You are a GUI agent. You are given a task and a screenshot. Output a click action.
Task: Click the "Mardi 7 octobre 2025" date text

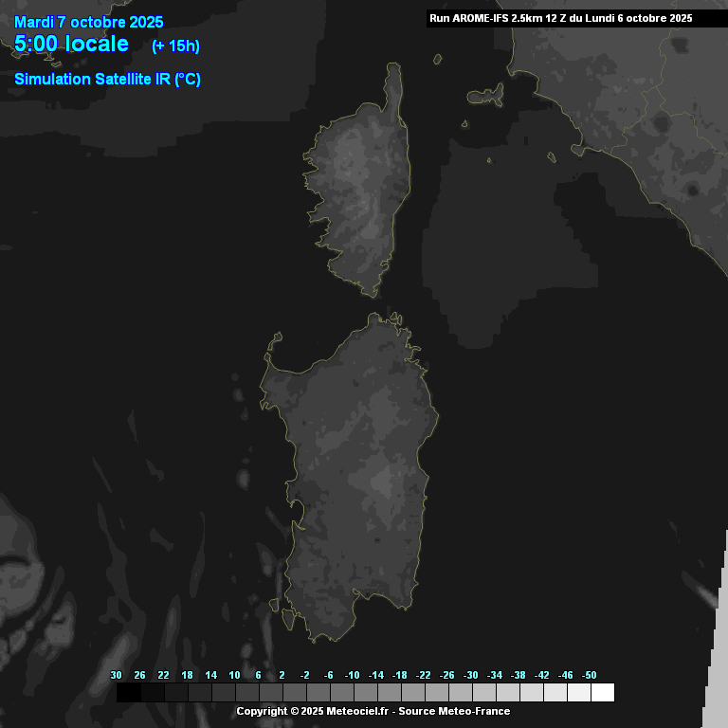[x=88, y=23]
